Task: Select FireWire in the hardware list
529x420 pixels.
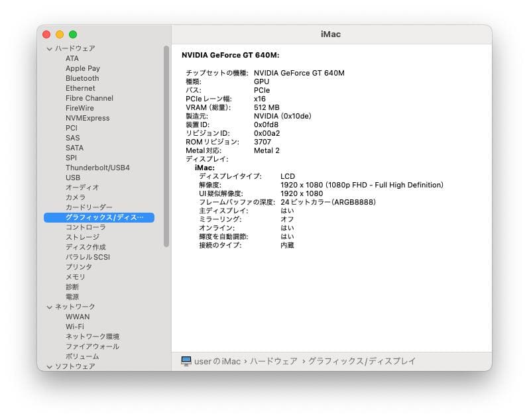Action: pos(80,108)
